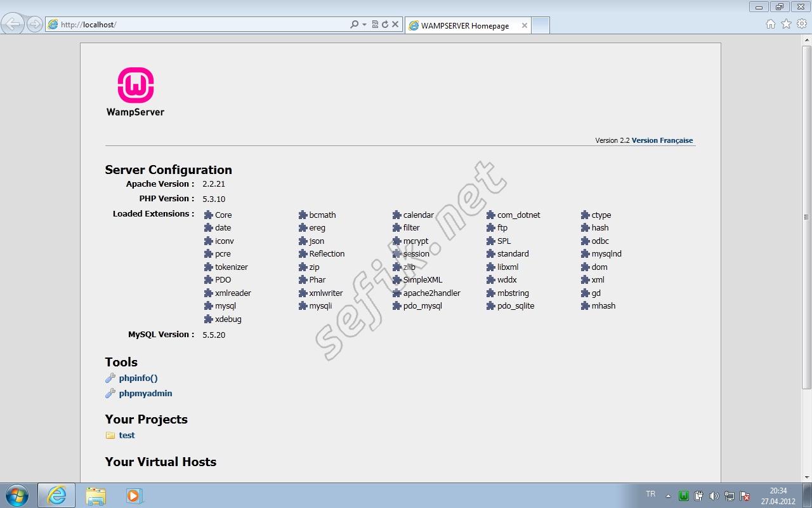812x508 pixels.
Task: Open the phpinfo() tool link
Action: coord(138,378)
